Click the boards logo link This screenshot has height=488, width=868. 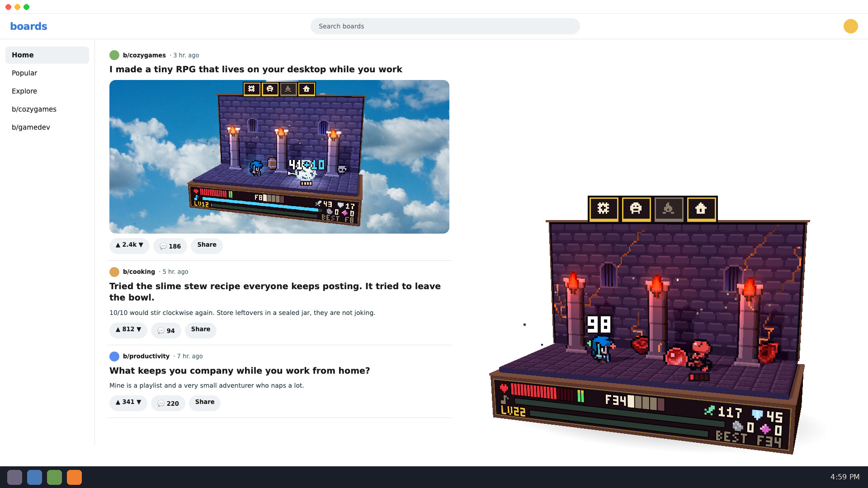[x=28, y=26]
